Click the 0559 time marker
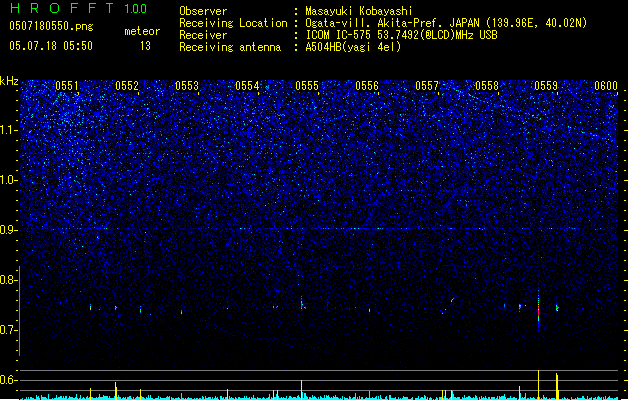Screen dimensions: 629x400 pyautogui.click(x=546, y=86)
